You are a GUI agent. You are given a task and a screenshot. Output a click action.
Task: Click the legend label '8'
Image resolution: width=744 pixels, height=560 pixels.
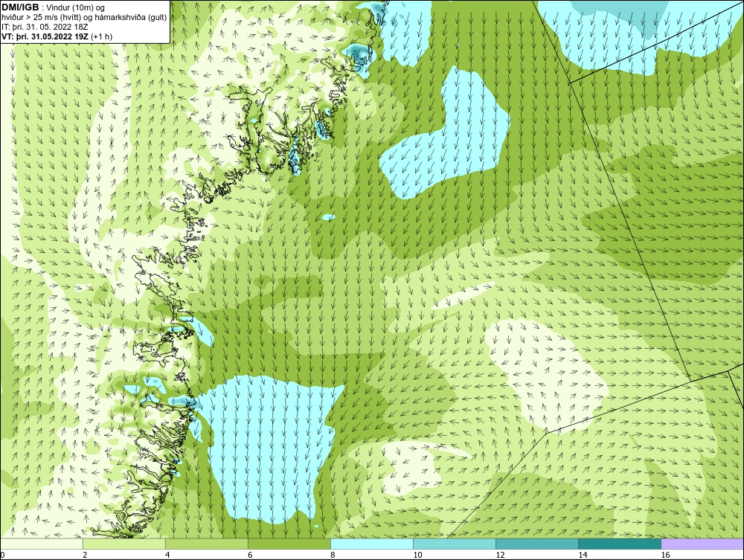[x=333, y=555]
